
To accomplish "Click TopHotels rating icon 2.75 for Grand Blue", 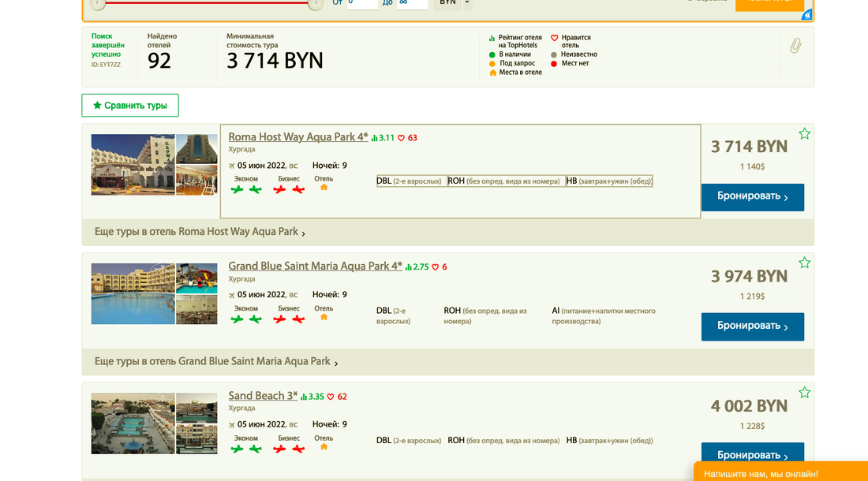I will pyautogui.click(x=409, y=267).
